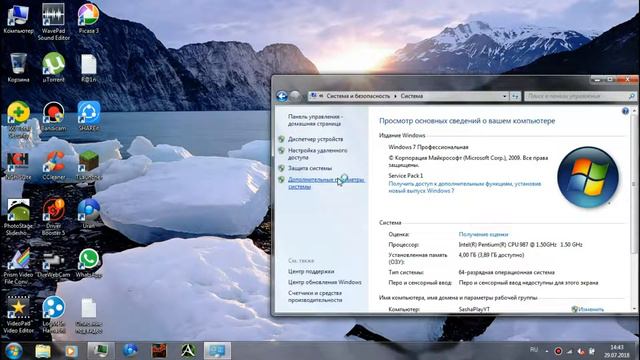This screenshot has width=640, height=360.
Task: Open Центр обновления Windows link
Action: [324, 282]
